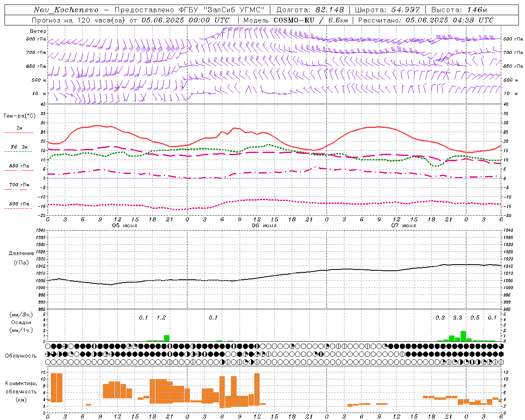The image size is (525, 420).
Task: Click the (мм/1ч.) units label
Action: 21,330
